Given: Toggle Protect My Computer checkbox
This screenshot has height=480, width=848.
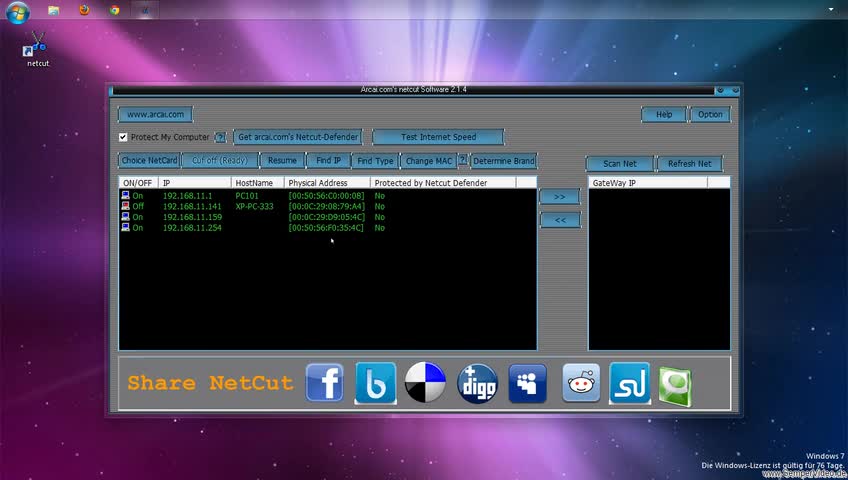Looking at the screenshot, I should pos(123,137).
